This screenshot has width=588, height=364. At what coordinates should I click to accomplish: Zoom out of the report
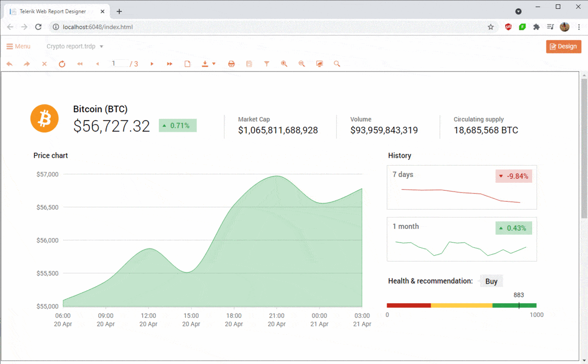(302, 64)
